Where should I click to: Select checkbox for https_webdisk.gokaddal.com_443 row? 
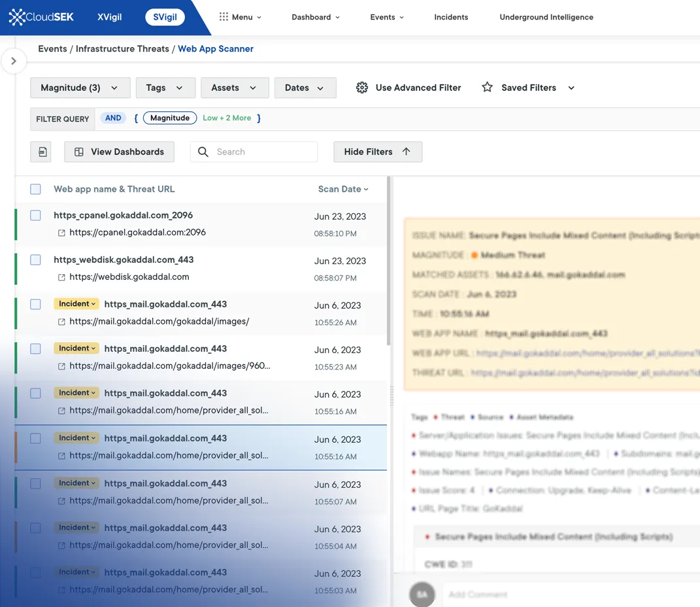click(x=35, y=260)
